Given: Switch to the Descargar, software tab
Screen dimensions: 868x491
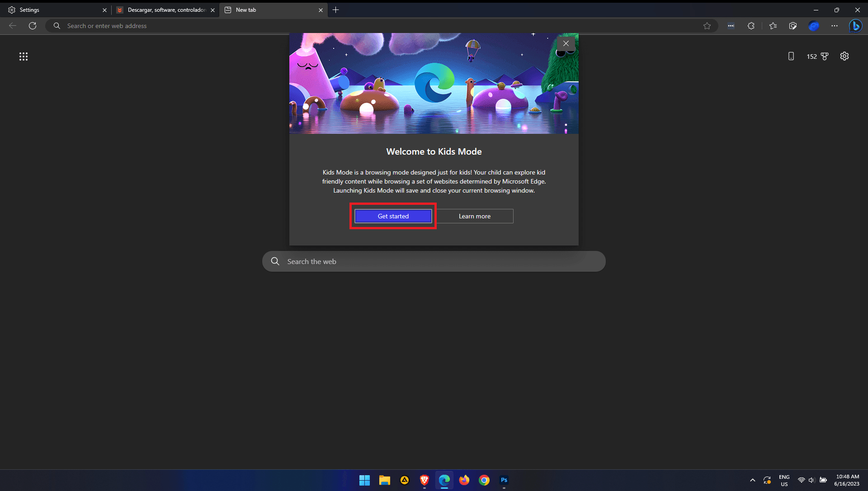Looking at the screenshot, I should click(x=165, y=10).
